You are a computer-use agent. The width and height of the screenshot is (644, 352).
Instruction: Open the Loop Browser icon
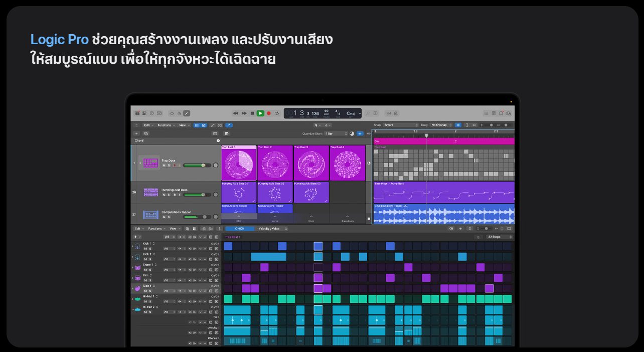[501, 113]
